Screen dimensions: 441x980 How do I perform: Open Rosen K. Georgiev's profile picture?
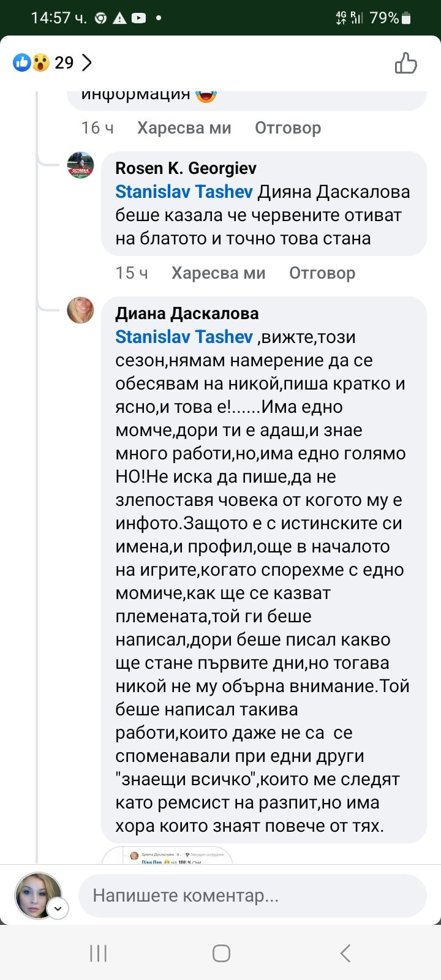80,165
